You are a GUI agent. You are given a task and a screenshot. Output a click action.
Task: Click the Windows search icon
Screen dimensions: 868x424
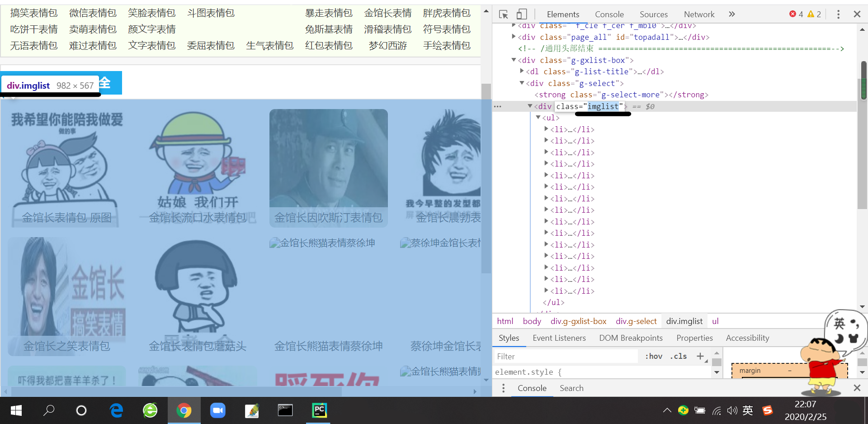click(x=49, y=410)
